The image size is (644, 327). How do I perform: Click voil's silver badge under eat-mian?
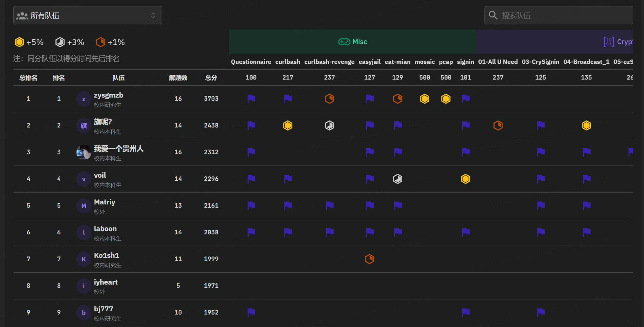(397, 179)
